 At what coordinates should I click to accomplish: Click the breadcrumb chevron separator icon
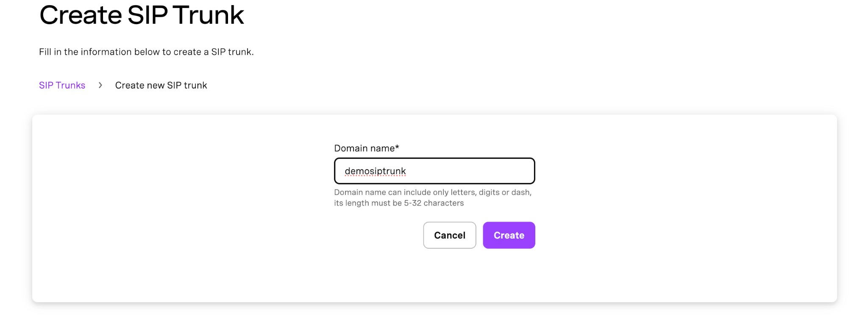click(100, 85)
